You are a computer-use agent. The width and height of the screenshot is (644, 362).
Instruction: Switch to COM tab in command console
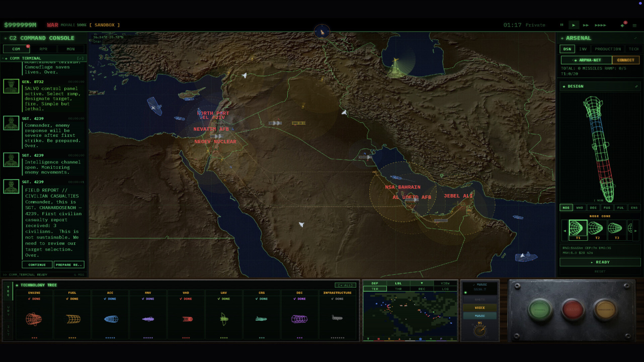click(16, 49)
